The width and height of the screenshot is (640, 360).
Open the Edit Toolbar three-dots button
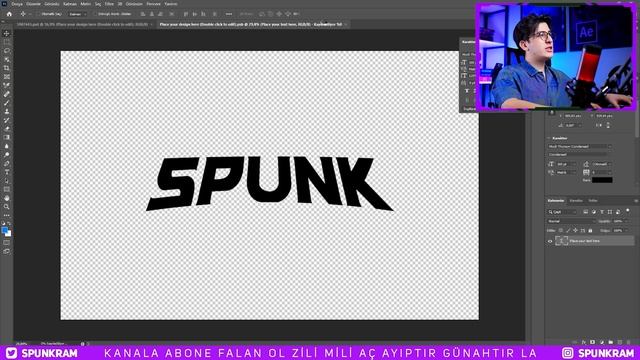click(x=7, y=215)
